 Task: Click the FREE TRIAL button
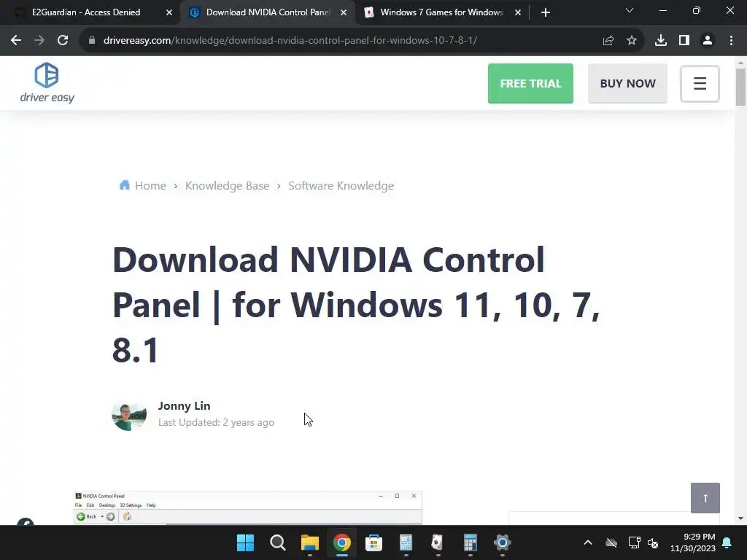click(x=530, y=83)
